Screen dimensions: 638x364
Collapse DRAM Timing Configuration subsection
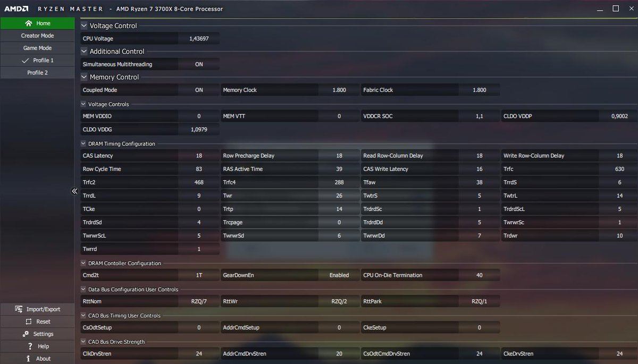(x=83, y=143)
